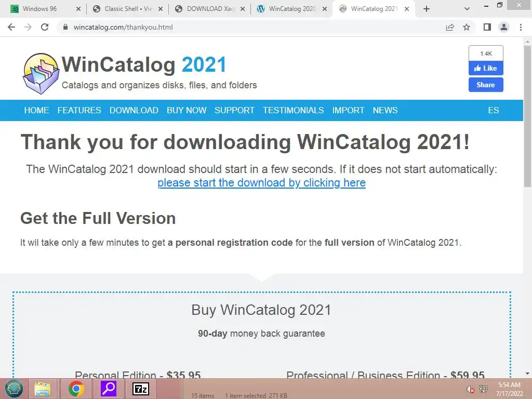
Task: Open the IMPORT navigation item
Action: click(x=348, y=110)
